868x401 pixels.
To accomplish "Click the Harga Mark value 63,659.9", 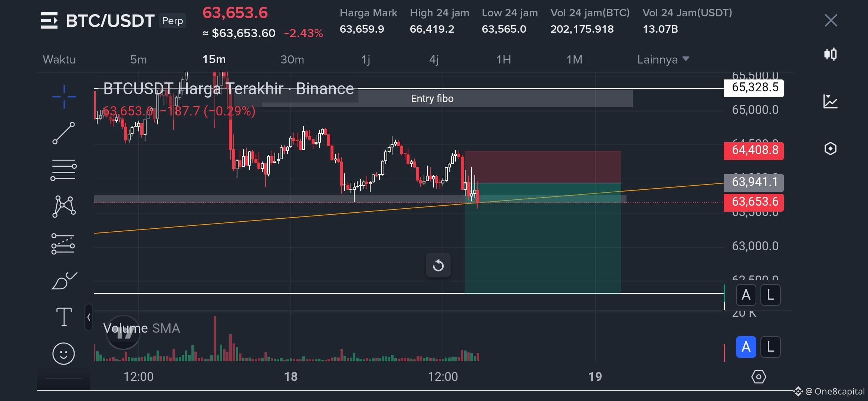I will coord(362,29).
